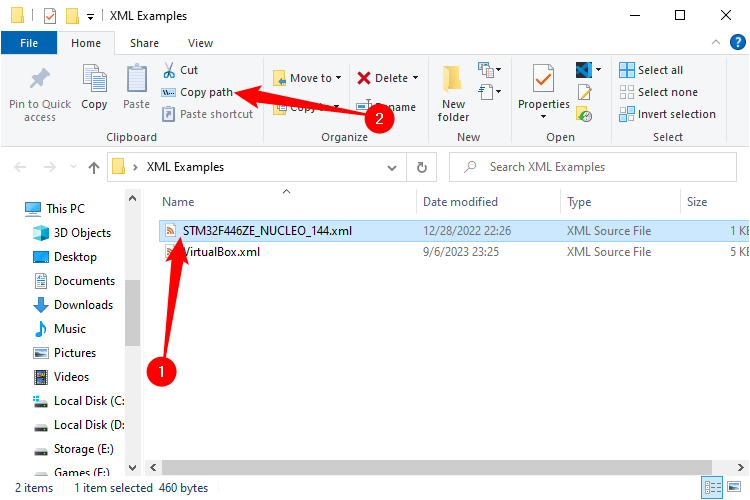
Task: Open Properties of the selected file
Action: click(x=543, y=86)
